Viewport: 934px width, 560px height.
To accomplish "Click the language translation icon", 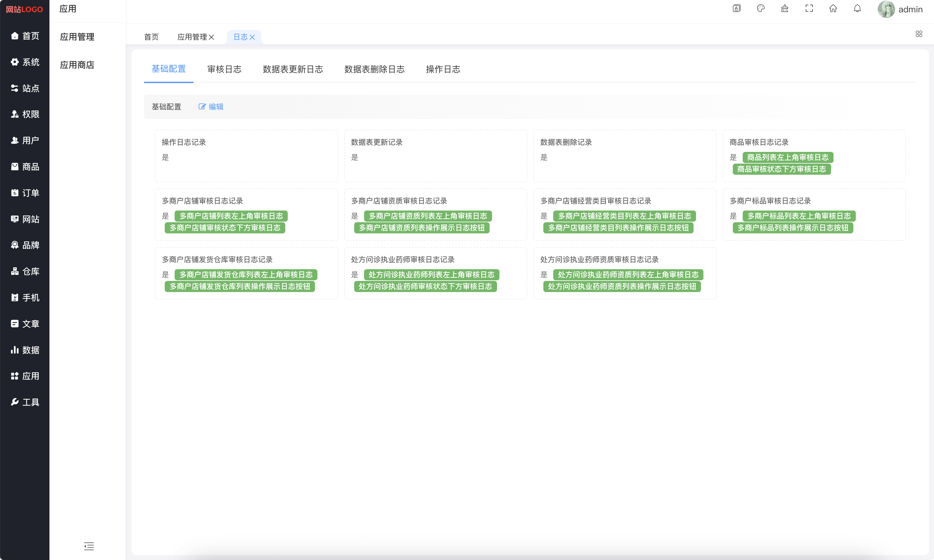I will coord(737,9).
